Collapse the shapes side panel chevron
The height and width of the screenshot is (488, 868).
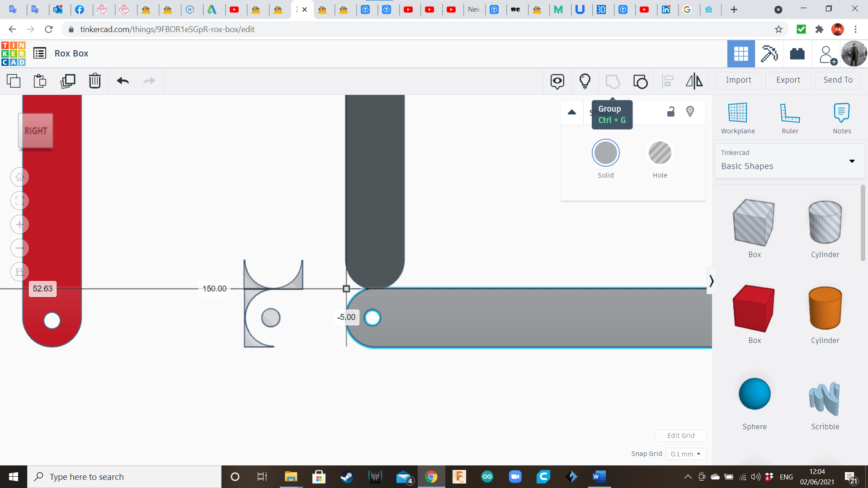click(711, 281)
